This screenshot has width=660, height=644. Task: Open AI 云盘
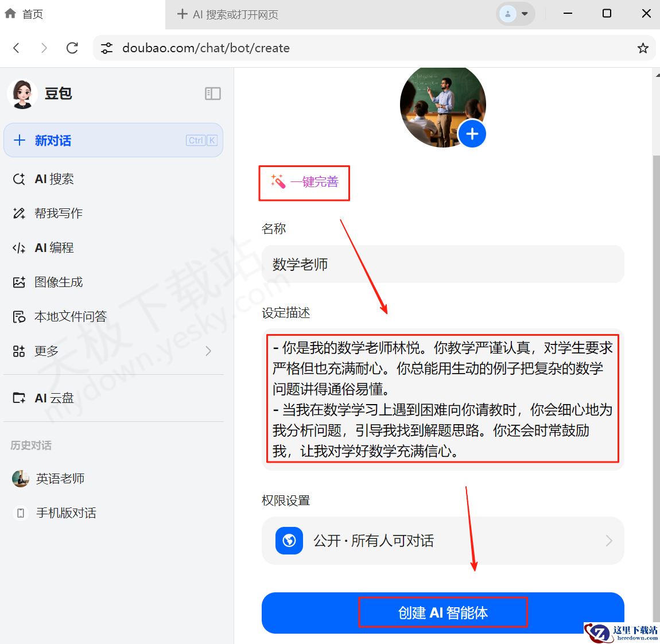click(x=113, y=398)
